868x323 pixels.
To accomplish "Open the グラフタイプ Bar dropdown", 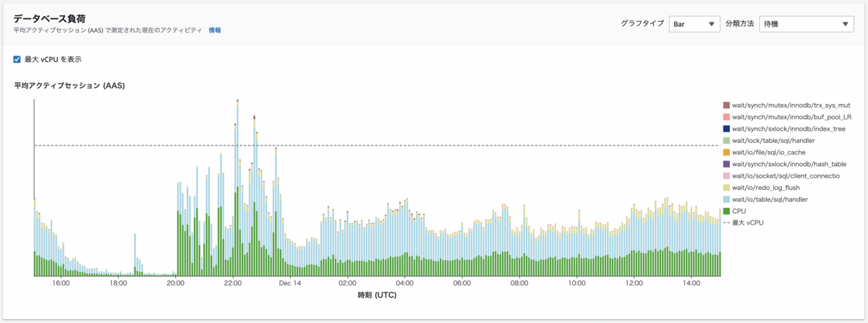I will point(694,24).
